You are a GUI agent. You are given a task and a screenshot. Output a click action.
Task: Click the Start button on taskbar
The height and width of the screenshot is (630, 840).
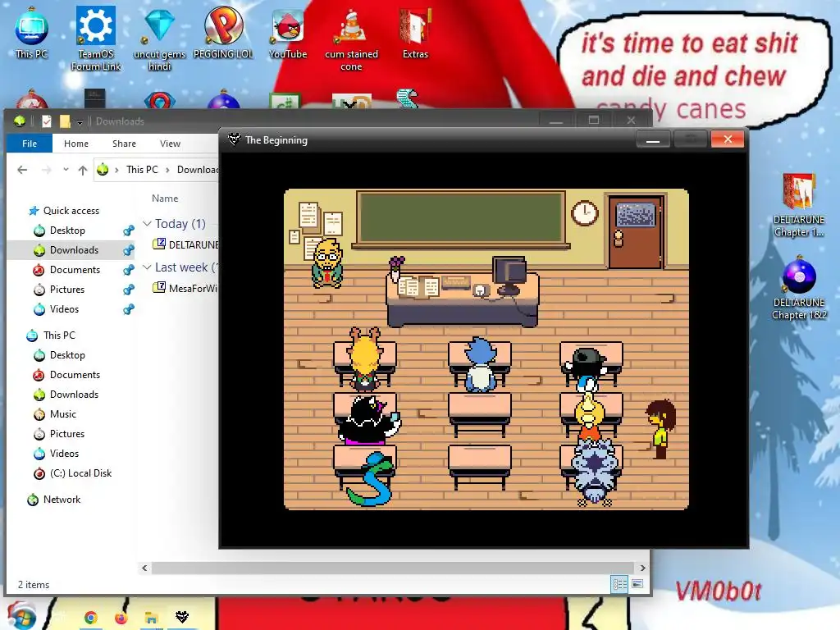click(21, 616)
